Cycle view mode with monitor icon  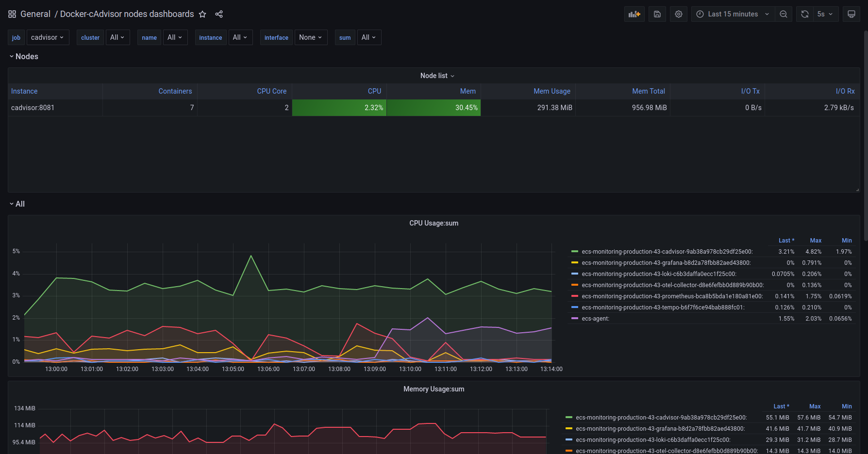pos(851,14)
